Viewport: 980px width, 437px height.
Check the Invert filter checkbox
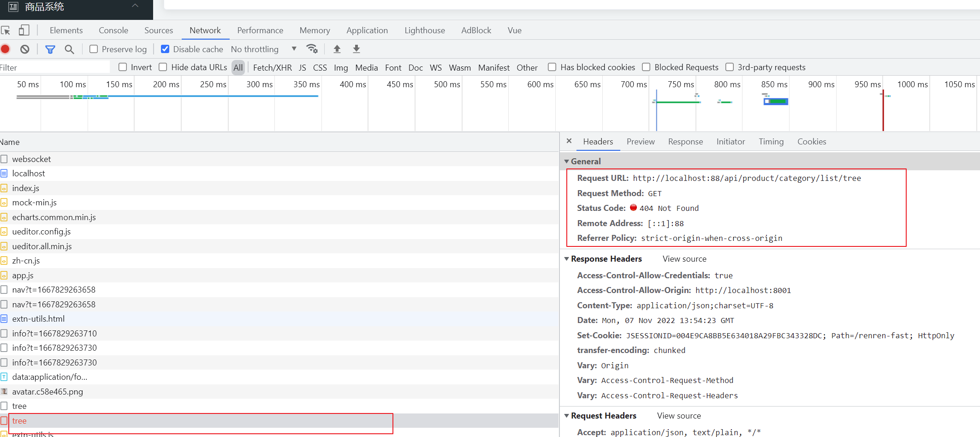click(123, 67)
